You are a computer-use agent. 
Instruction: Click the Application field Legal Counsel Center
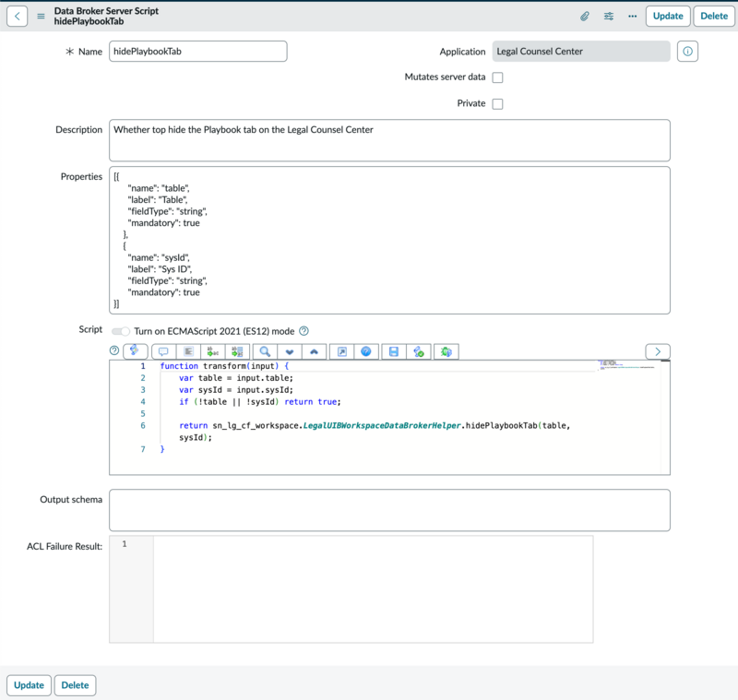[x=581, y=52]
